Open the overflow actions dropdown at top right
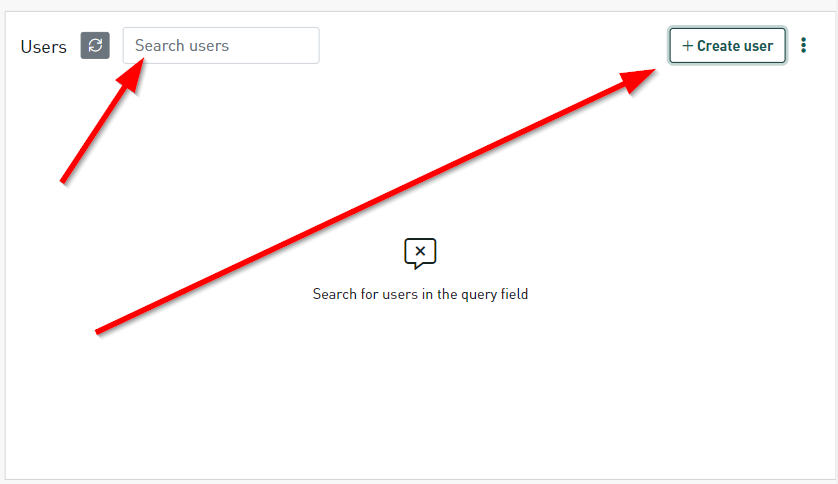The image size is (838, 484). click(x=803, y=45)
